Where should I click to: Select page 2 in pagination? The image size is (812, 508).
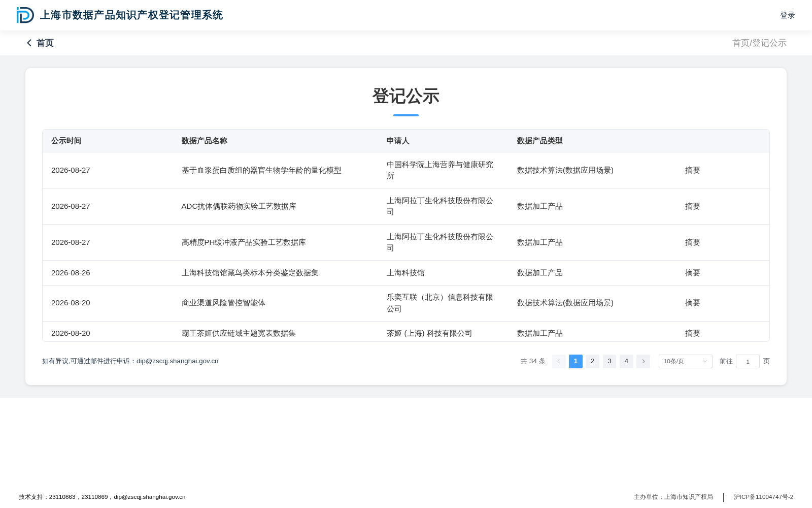click(592, 361)
